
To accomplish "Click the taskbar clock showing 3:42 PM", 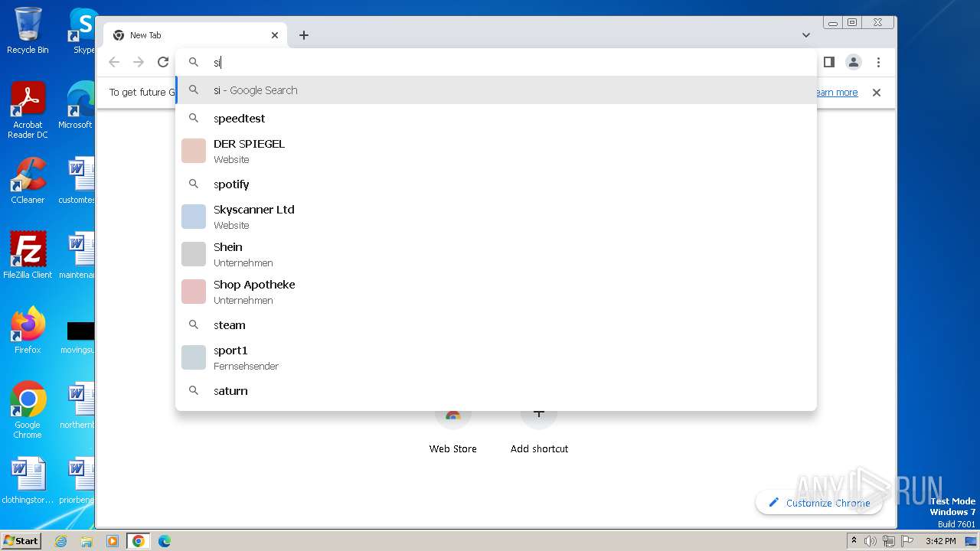I will 940,541.
